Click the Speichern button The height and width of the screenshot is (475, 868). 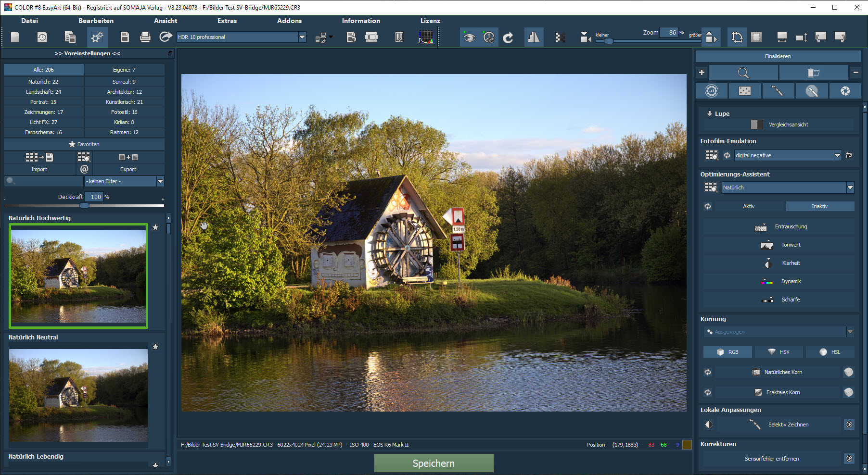tap(434, 463)
